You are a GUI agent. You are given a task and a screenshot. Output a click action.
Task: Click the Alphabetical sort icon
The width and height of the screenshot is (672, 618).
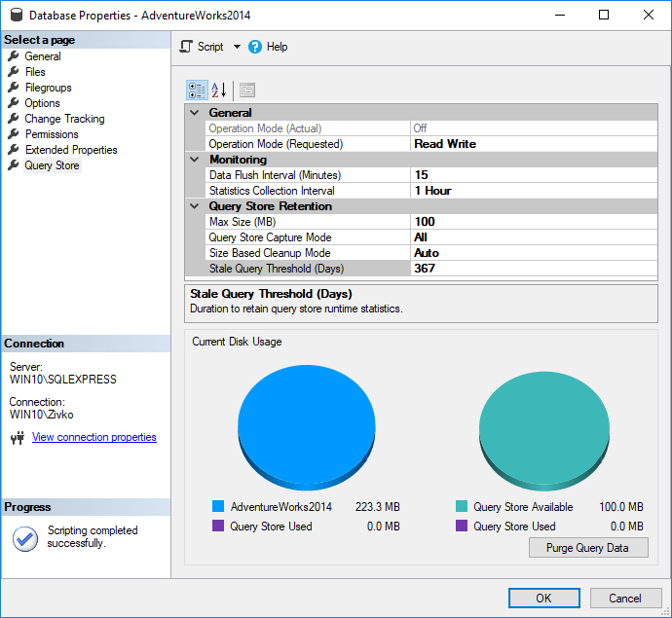coord(219,91)
